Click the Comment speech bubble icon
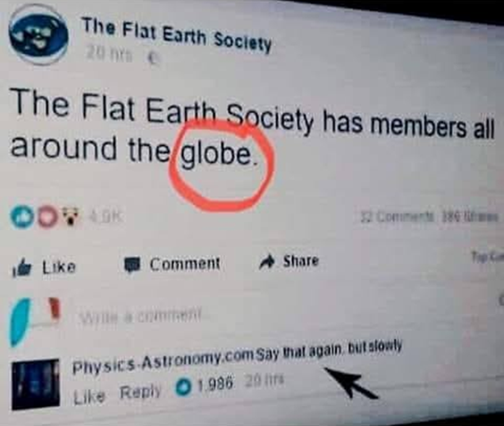The image size is (504, 426). point(133,265)
